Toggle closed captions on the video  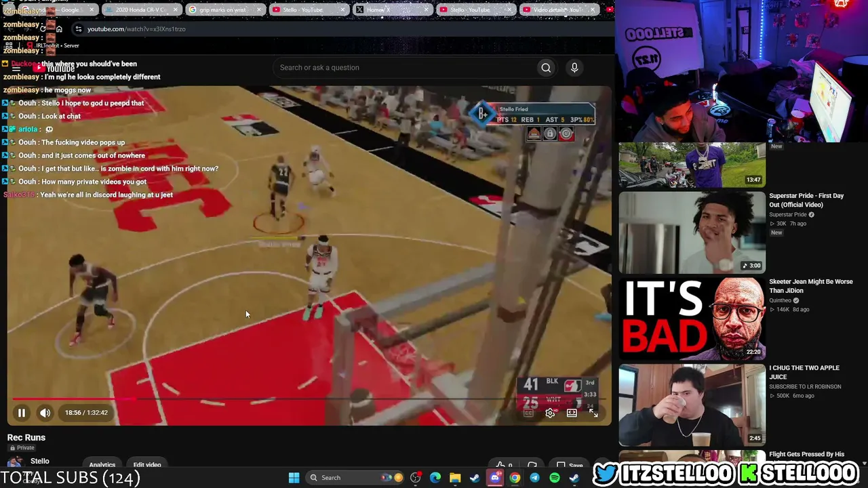pyautogui.click(x=528, y=413)
